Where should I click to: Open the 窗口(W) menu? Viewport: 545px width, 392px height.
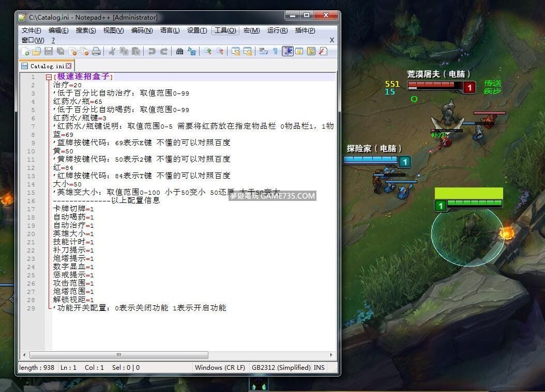tap(33, 40)
